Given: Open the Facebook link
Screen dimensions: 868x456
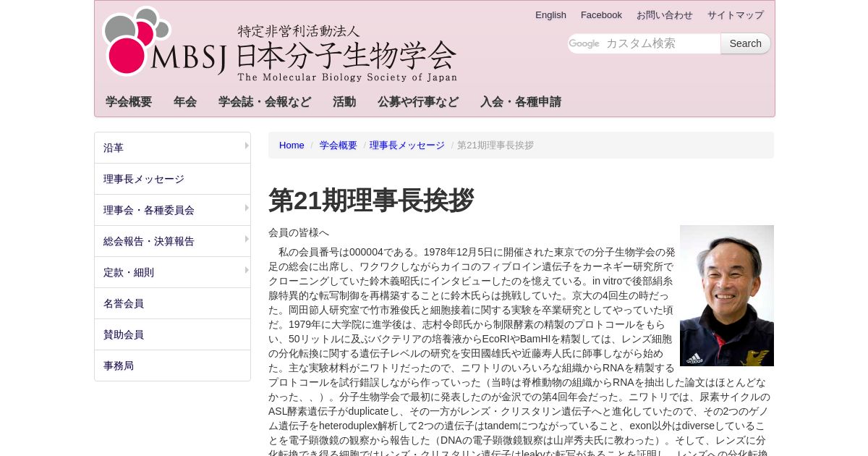Looking at the screenshot, I should [x=601, y=14].
